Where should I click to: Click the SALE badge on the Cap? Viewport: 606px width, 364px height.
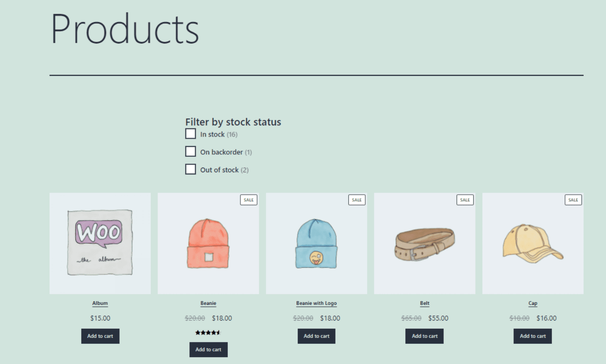pos(573,199)
